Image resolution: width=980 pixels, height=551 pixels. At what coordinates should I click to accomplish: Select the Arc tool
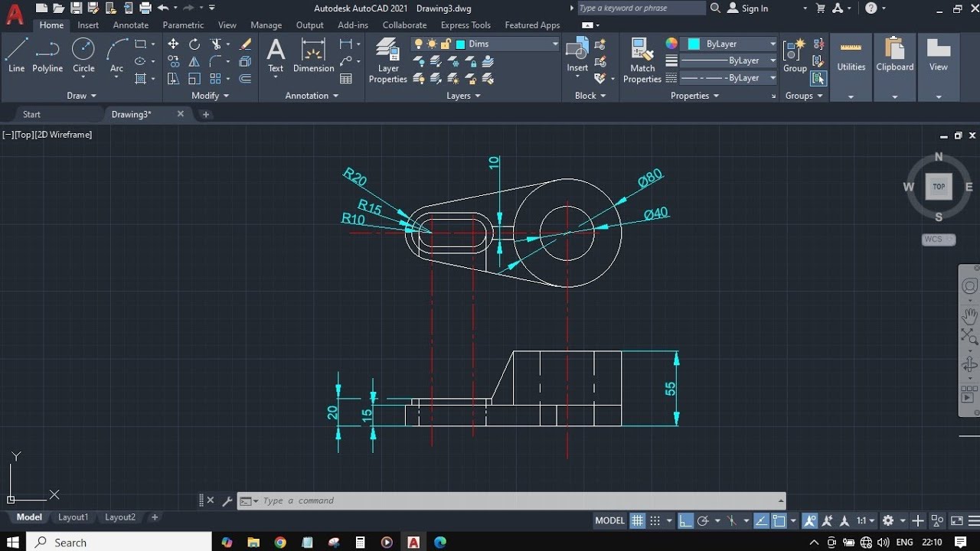116,55
